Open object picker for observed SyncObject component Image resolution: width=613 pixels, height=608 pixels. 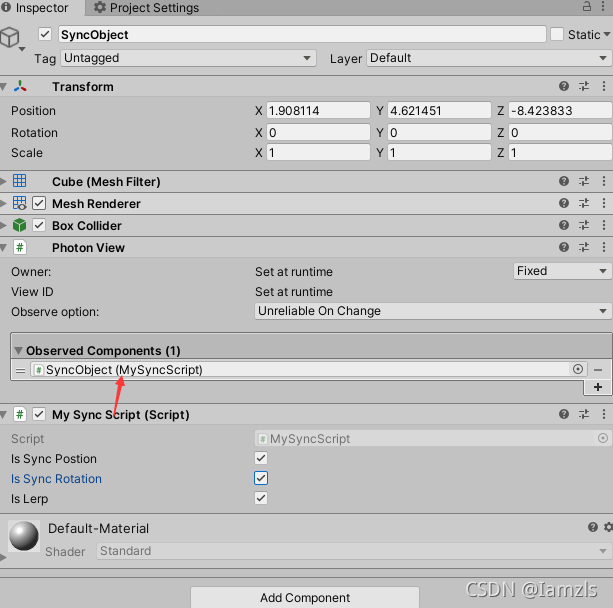(577, 369)
